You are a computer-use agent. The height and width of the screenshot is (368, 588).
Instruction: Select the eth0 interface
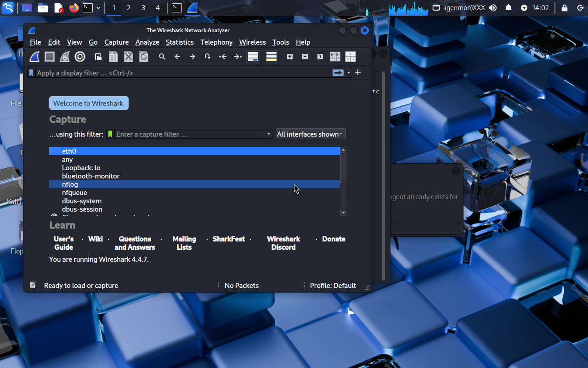click(194, 151)
